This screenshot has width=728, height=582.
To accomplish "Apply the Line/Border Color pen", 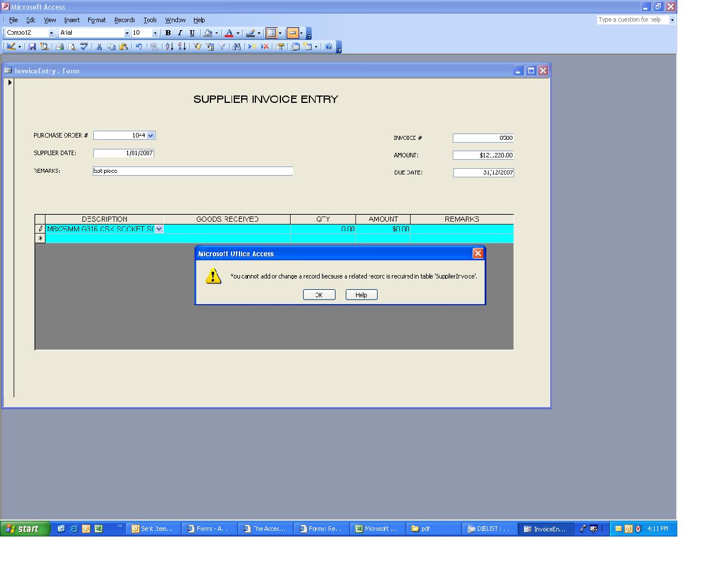I will click(250, 33).
